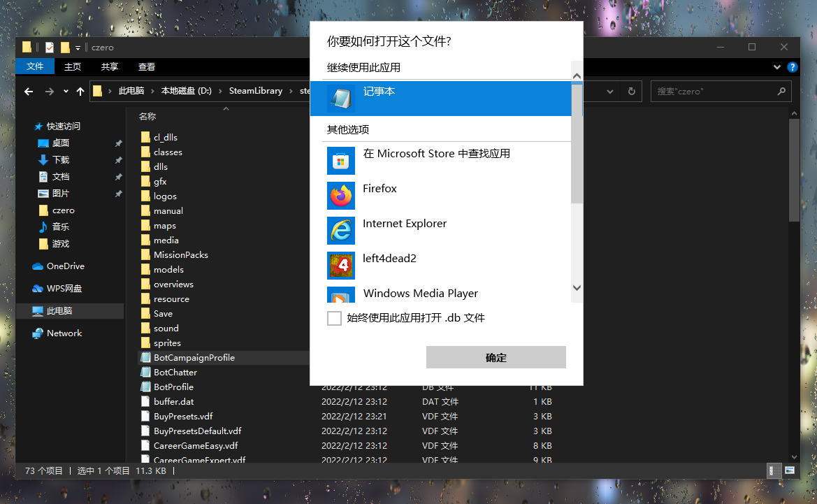Click the Back arrow in File Explorer
The height and width of the screenshot is (504, 817).
point(29,91)
